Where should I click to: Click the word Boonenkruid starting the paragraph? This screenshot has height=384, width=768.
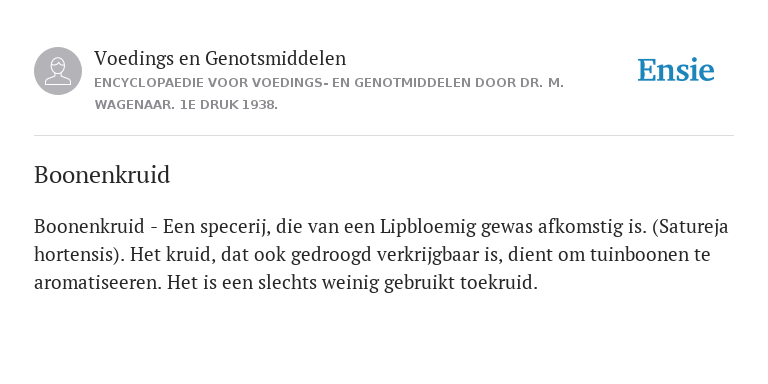point(89,227)
